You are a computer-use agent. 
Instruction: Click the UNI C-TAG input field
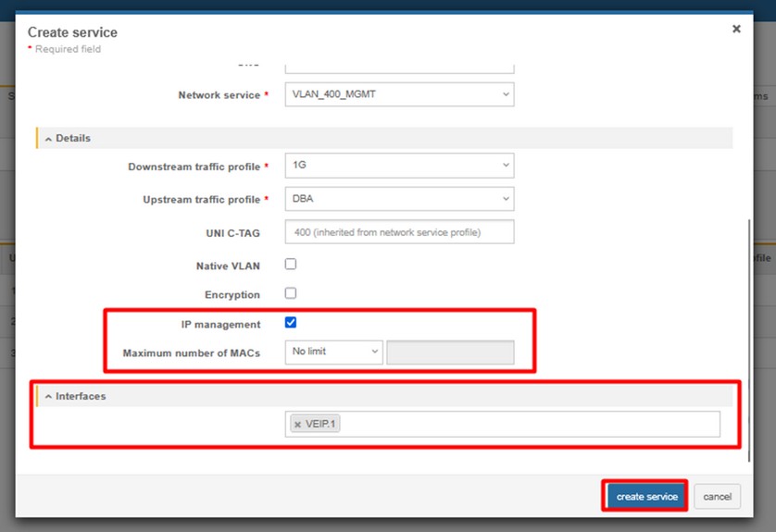(399, 232)
